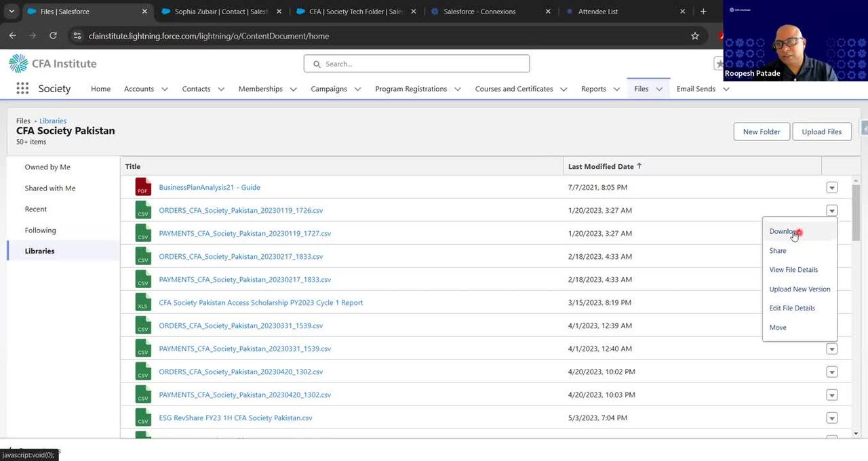This screenshot has height=461, width=868.
Task: Expand the Accounts nav dropdown
Action: (x=165, y=89)
